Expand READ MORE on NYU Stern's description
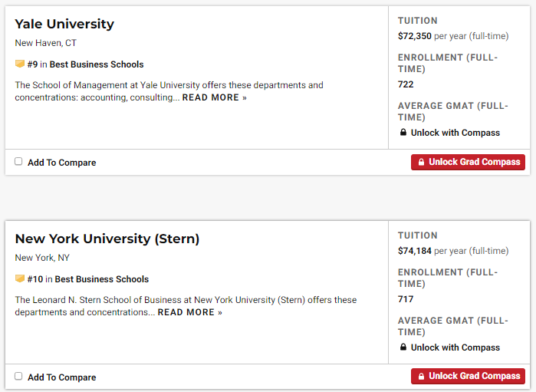 [189, 313]
